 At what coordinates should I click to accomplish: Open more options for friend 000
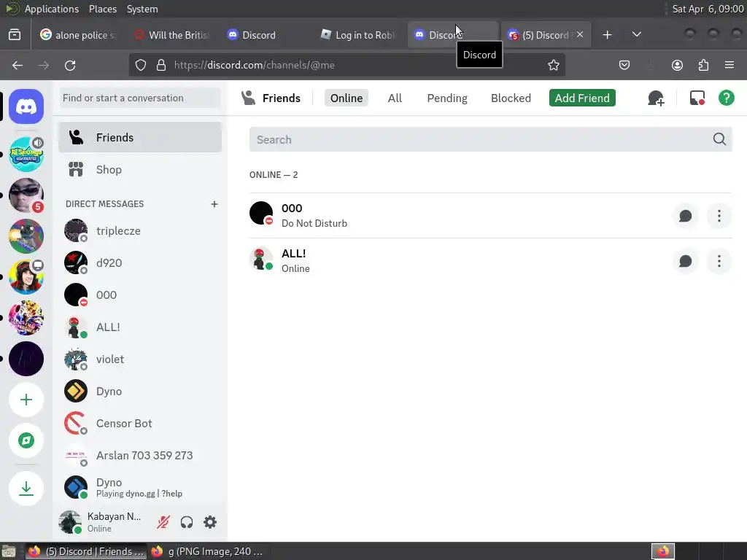(x=719, y=216)
